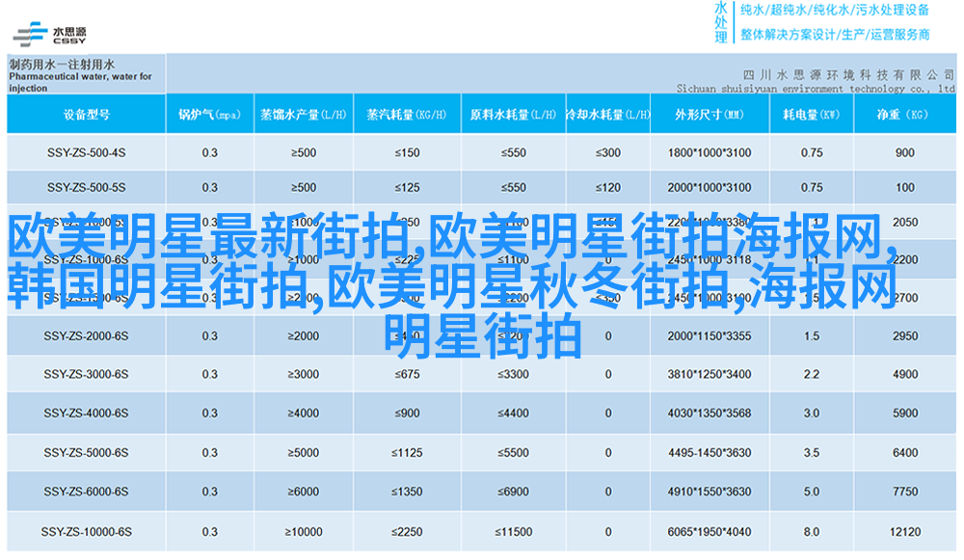Image resolution: width=964 pixels, height=560 pixels.
Task: Click the 12120 net weight cell
Action: pos(904,531)
